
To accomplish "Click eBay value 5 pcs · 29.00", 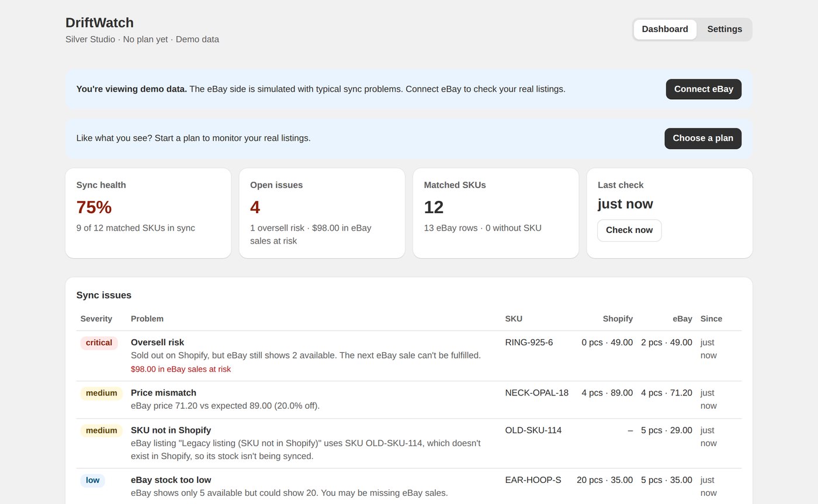I will [667, 430].
